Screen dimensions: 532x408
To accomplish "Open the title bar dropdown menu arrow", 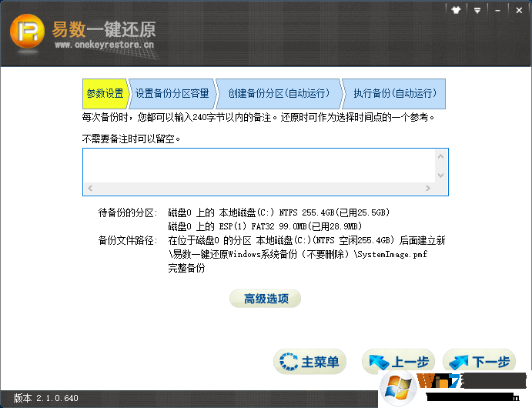I will click(x=477, y=10).
